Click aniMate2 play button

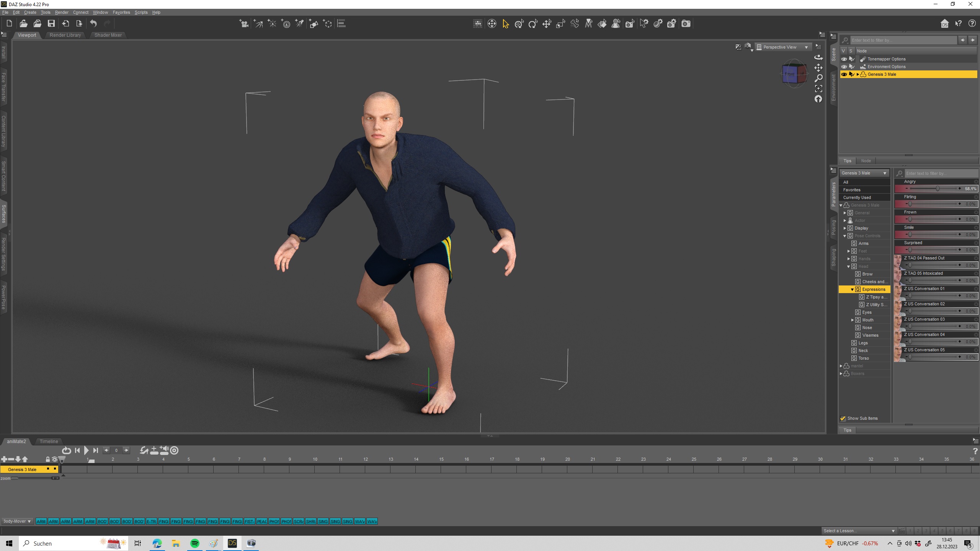click(87, 450)
